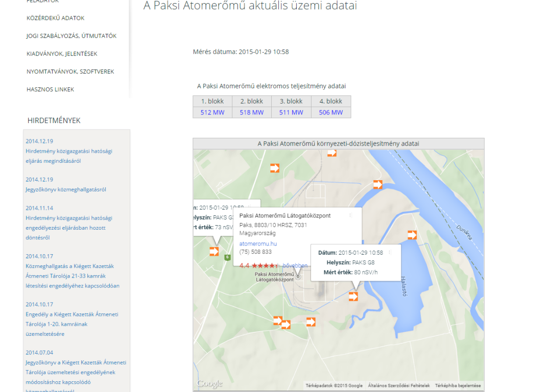This screenshot has width=547, height=392.
Task: Open the Hasznos linkek menu item
Action: click(50, 90)
